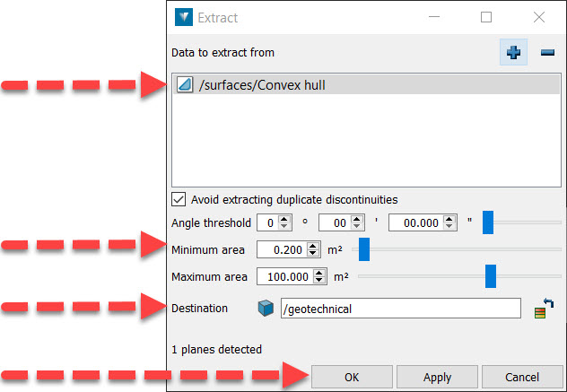This screenshot has width=567, height=392.
Task: Click the Apply button
Action: [x=437, y=377]
